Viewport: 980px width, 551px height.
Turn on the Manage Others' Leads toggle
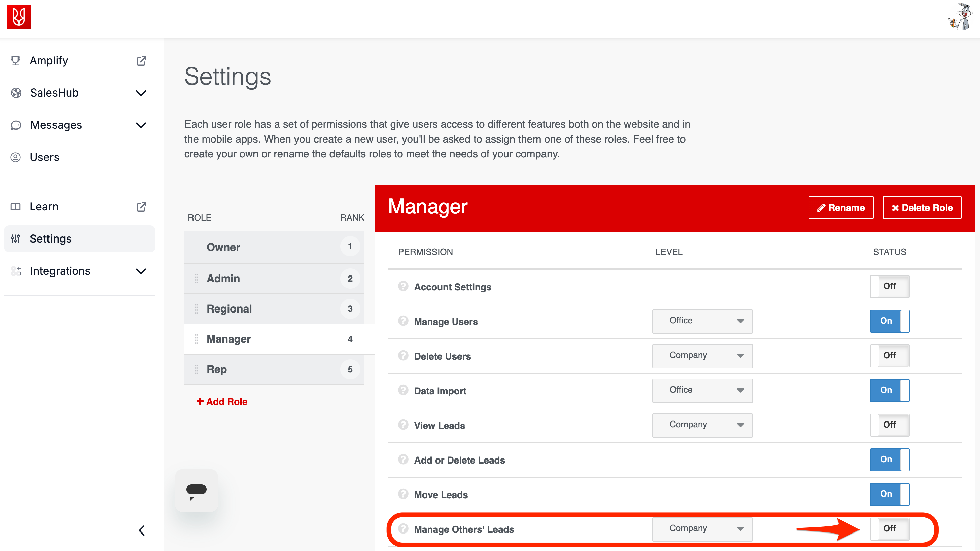click(x=889, y=528)
